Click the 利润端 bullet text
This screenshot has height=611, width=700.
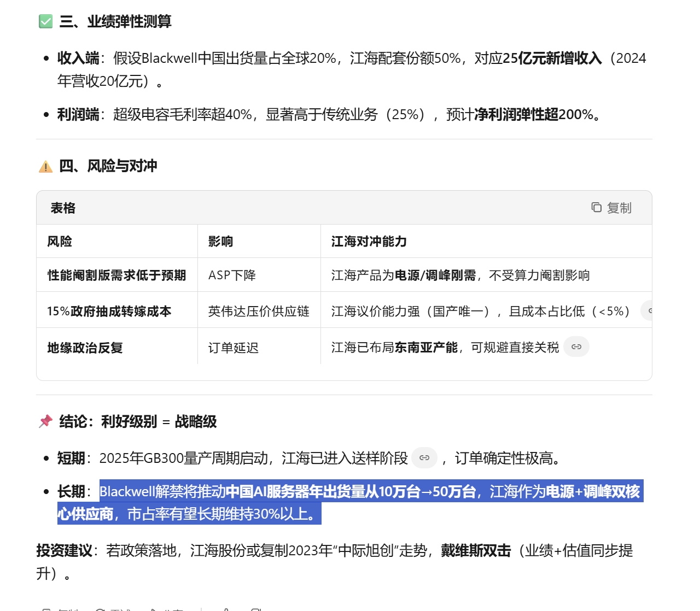point(330,114)
